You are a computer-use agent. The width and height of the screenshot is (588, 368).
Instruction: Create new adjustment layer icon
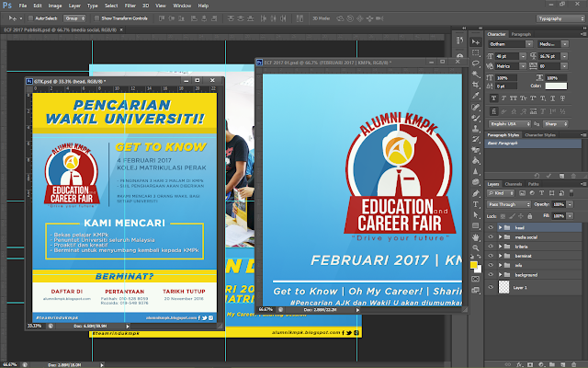(541, 364)
